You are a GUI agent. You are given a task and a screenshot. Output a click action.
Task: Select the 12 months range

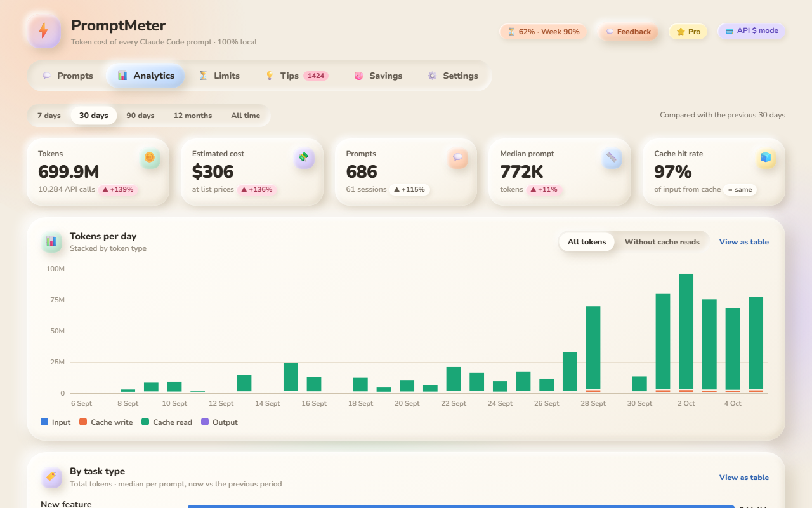[193, 116]
